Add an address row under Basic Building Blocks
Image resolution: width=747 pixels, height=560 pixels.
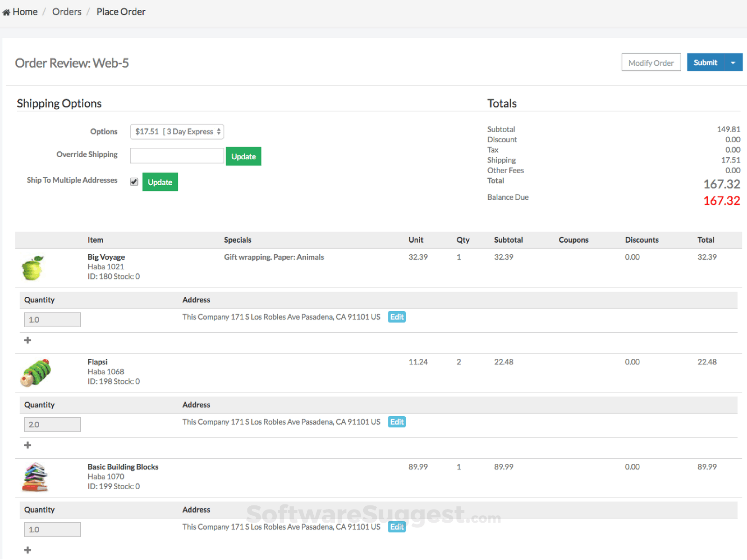pyautogui.click(x=28, y=550)
